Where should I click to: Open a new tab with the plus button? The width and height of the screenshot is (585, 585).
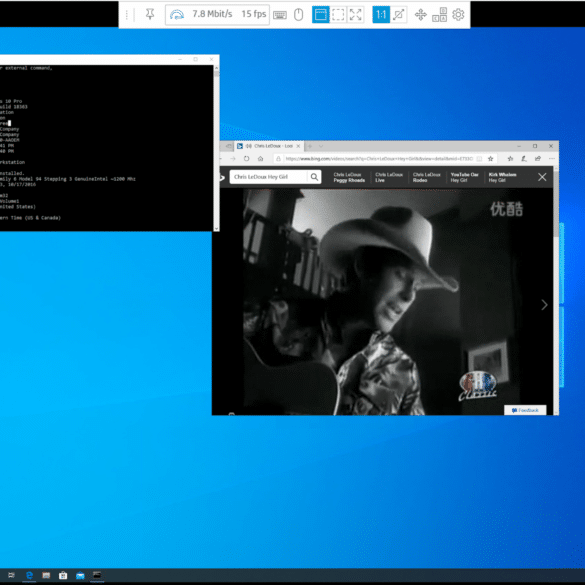click(x=310, y=146)
